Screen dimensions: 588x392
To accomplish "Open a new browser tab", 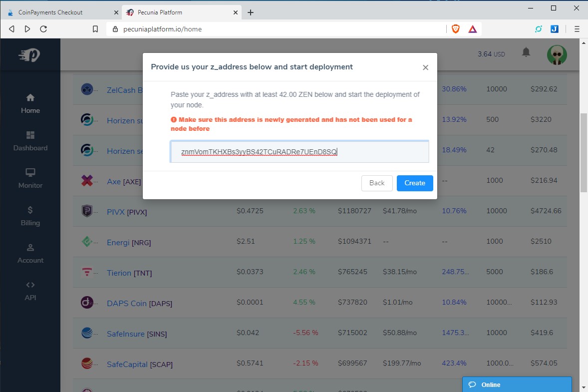I will tap(251, 12).
